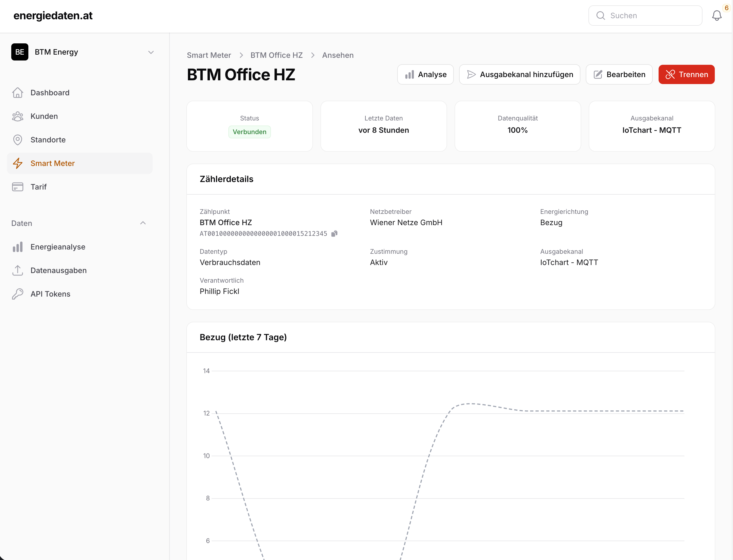
Task: Click the Kunden people icon
Action: [x=17, y=116]
